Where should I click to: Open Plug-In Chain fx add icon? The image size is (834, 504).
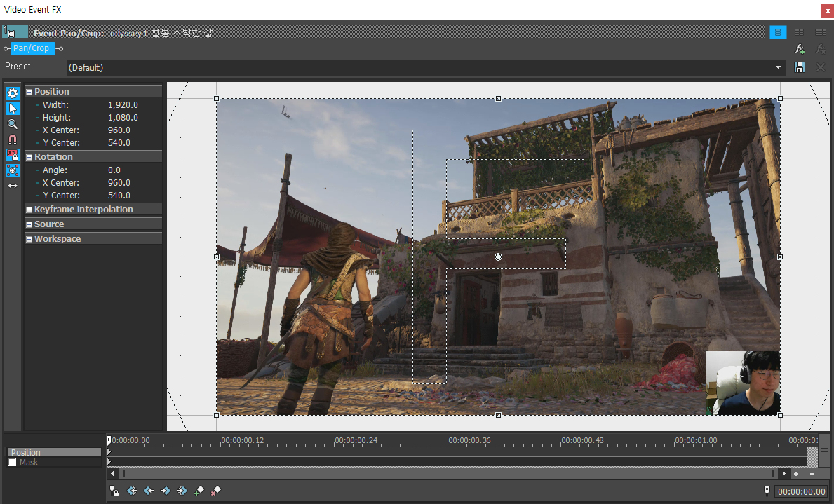(x=799, y=49)
